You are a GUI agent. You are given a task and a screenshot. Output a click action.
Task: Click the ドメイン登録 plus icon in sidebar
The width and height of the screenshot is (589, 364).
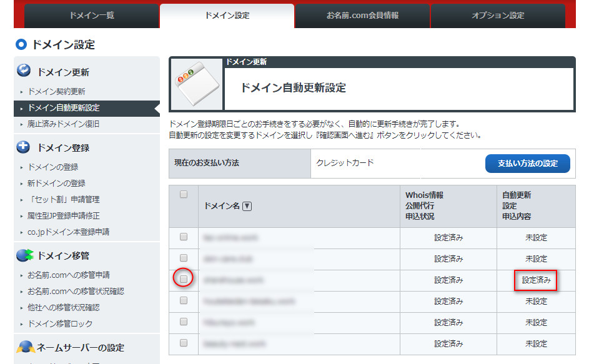click(x=24, y=147)
